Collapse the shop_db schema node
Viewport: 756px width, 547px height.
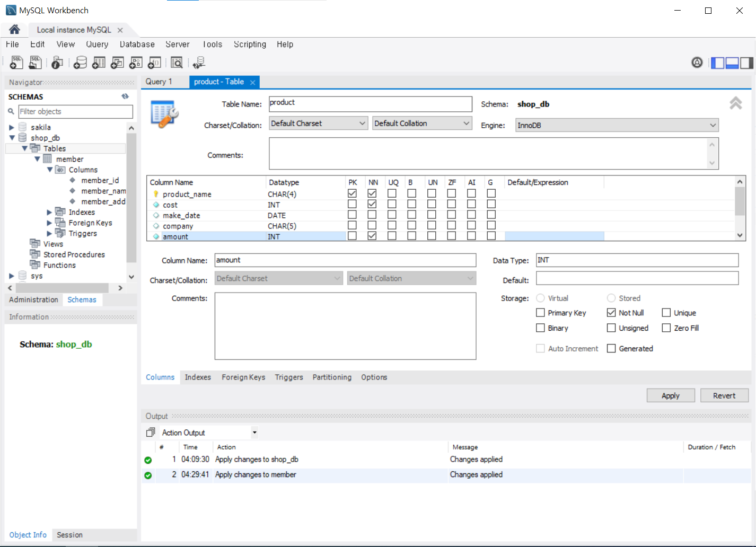(12, 138)
